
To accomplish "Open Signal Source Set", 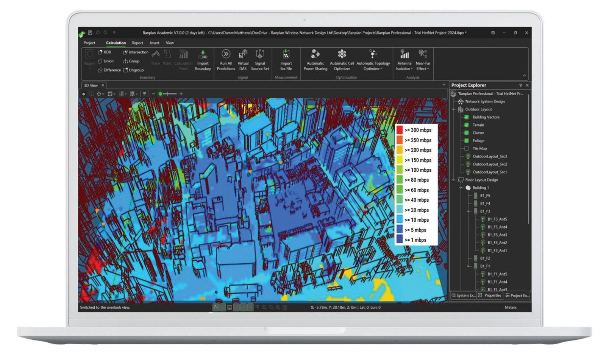I will point(260,61).
